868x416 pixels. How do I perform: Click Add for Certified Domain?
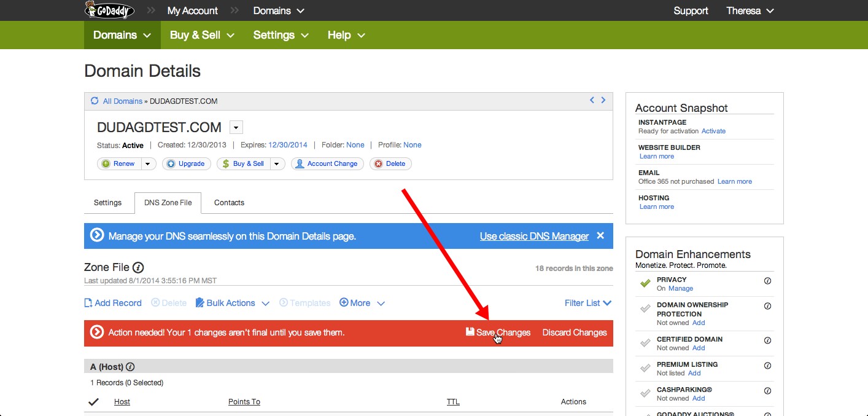click(699, 348)
